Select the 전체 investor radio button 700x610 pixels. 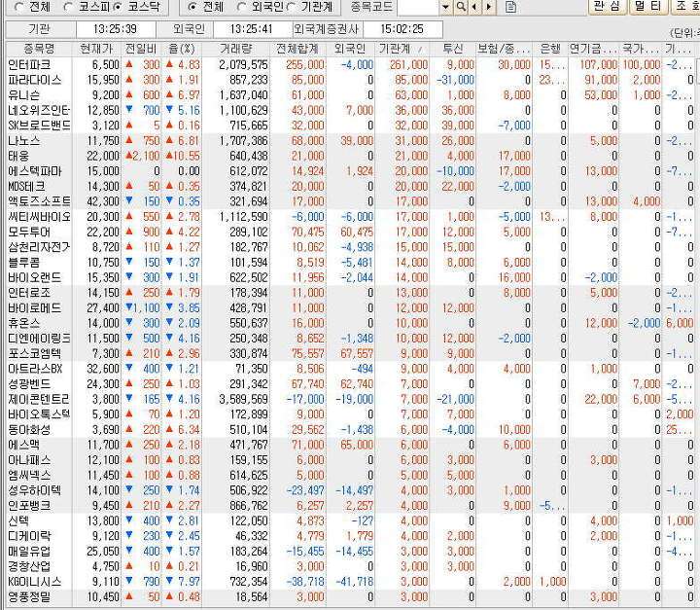click(192, 7)
